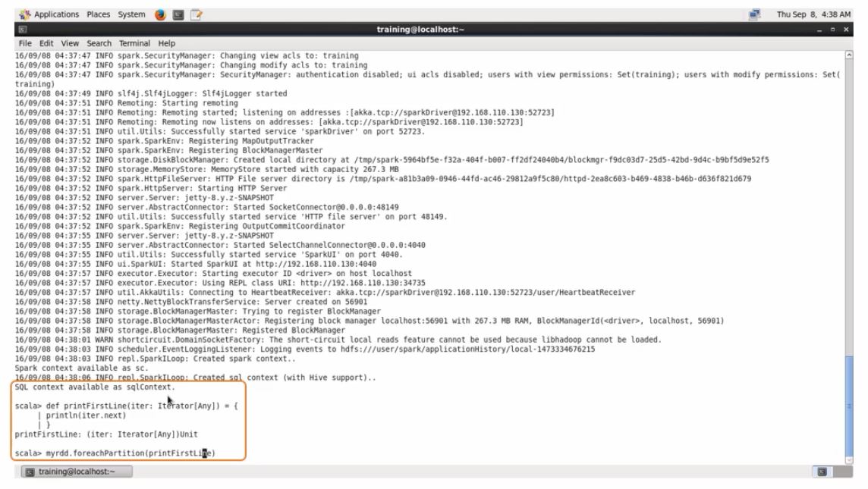Click scrollbar down arrow in terminal

point(849,456)
